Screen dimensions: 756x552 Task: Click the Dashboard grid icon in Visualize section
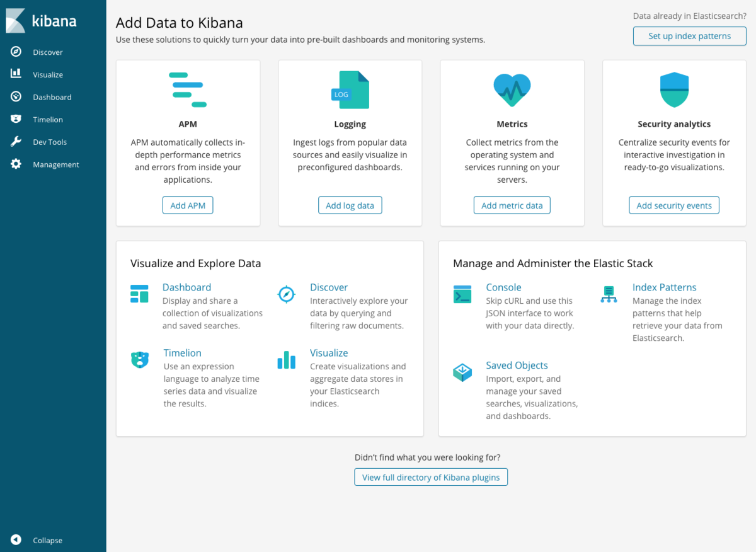[x=139, y=294]
